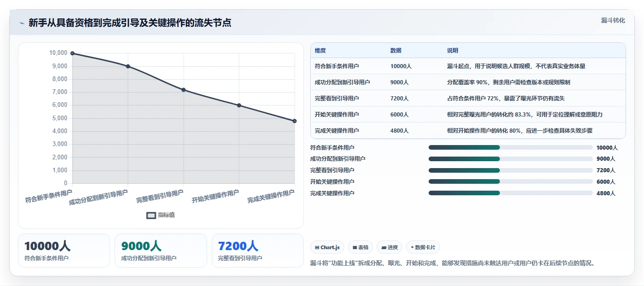Viewport: 644px width, 286px height.
Task: Select table cell 符合新手条件用户
Action: pyautogui.click(x=337, y=66)
